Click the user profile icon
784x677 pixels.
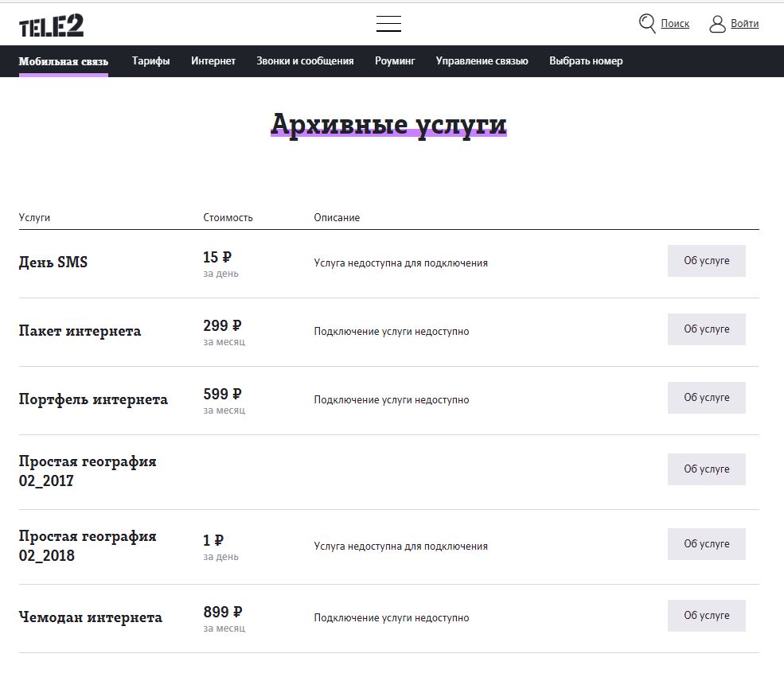[717, 24]
